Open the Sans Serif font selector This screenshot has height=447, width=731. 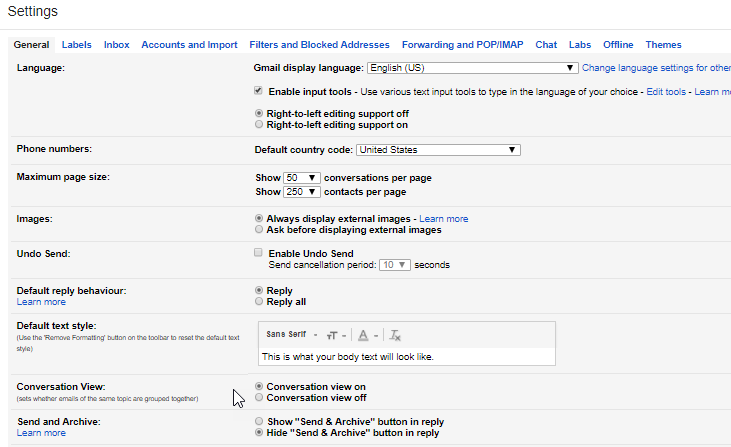pos(291,334)
